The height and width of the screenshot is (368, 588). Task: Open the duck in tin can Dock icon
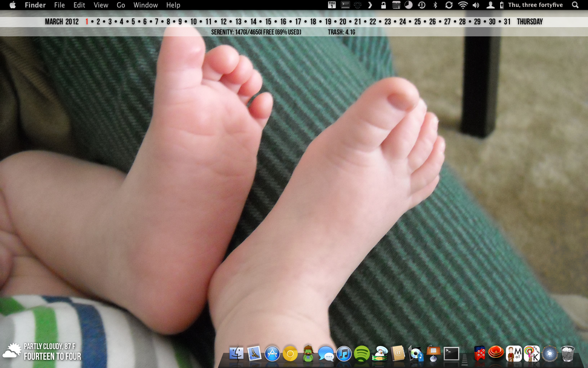pyautogui.click(x=380, y=354)
